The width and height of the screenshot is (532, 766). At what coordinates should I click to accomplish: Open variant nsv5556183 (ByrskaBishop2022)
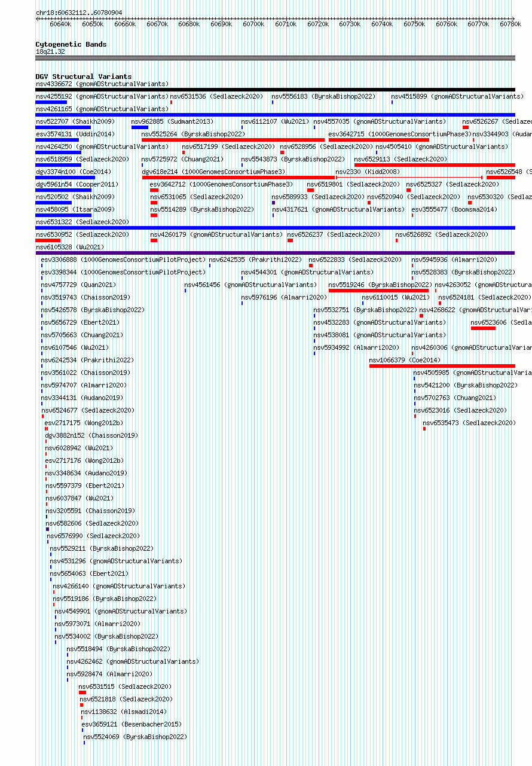pos(323,96)
